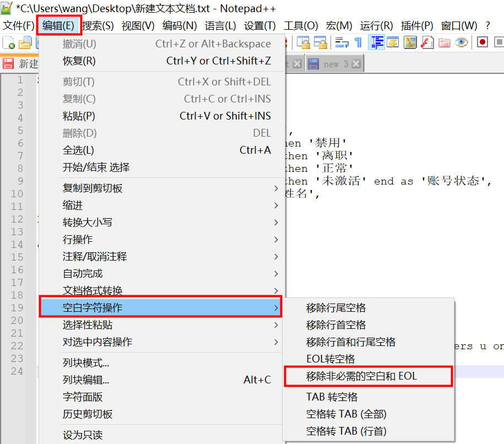The image size is (504, 444).
Task: Open the 搜索(S) menu
Action: (x=98, y=26)
